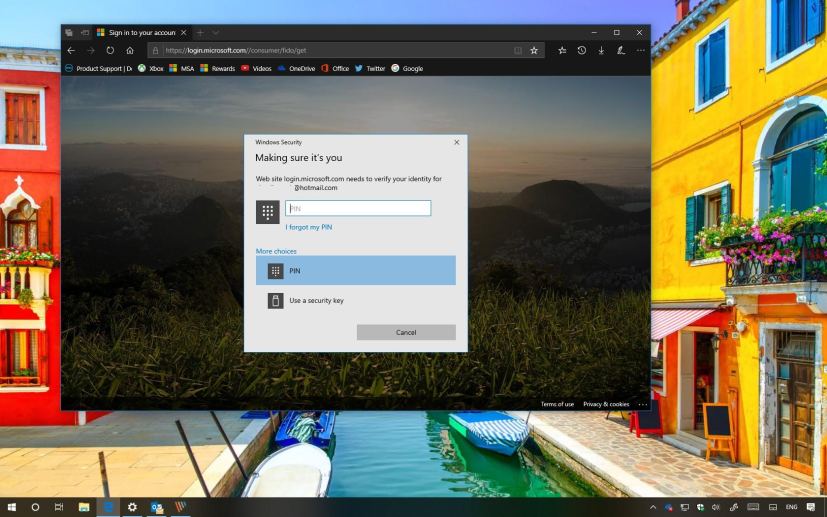Open Terms of use link
The height and width of the screenshot is (517, 827).
(557, 404)
